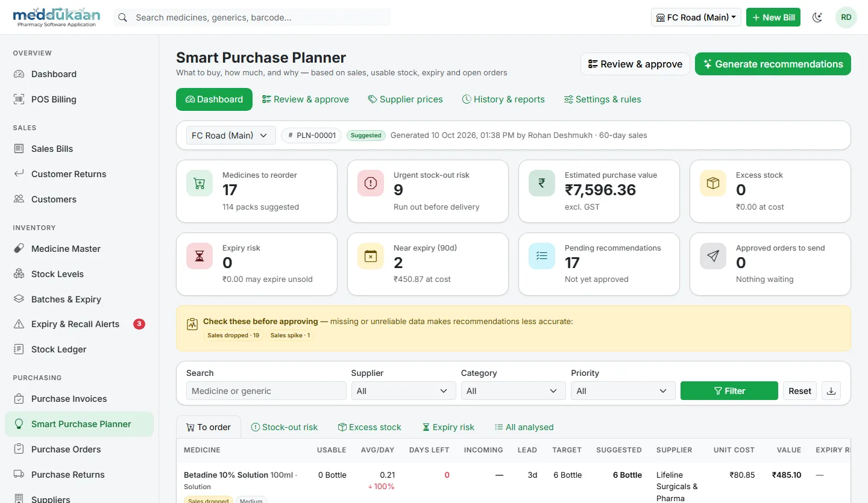Click the Pending recommendations checklist icon

tap(542, 256)
